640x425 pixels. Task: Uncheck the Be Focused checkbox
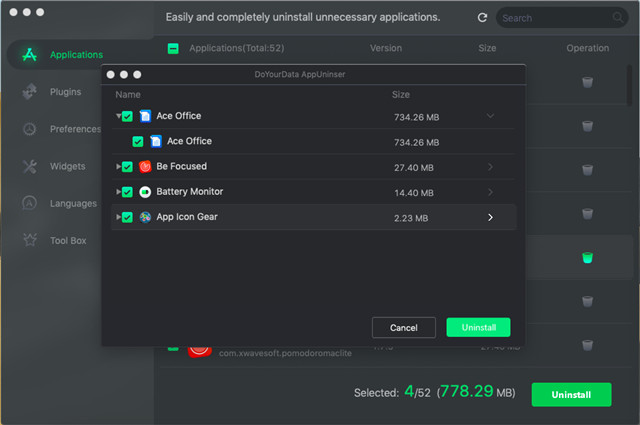tap(127, 167)
